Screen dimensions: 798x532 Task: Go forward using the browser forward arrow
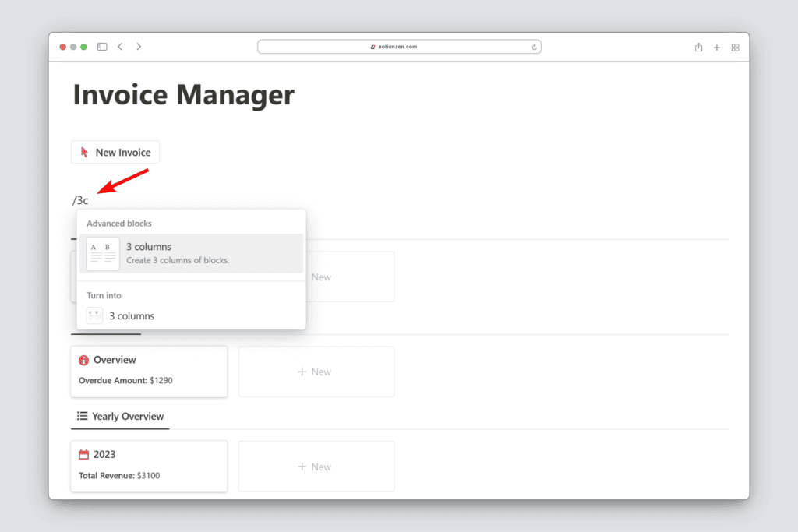click(139, 47)
